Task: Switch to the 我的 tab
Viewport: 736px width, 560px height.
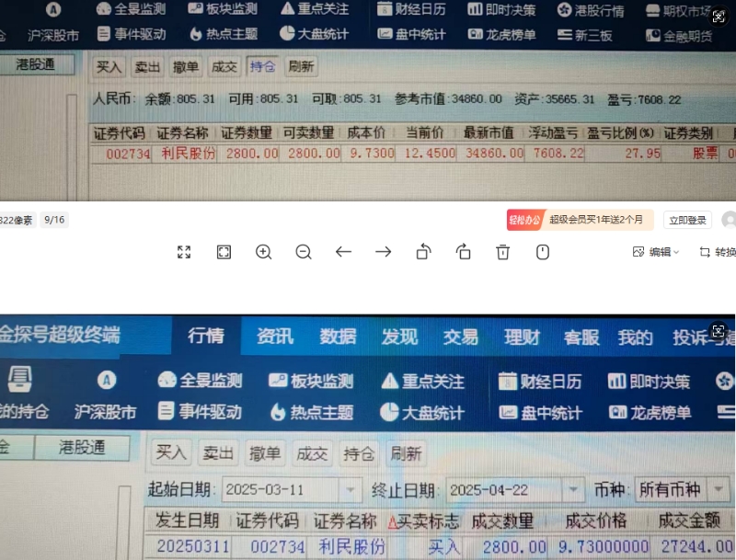Action: (635, 337)
